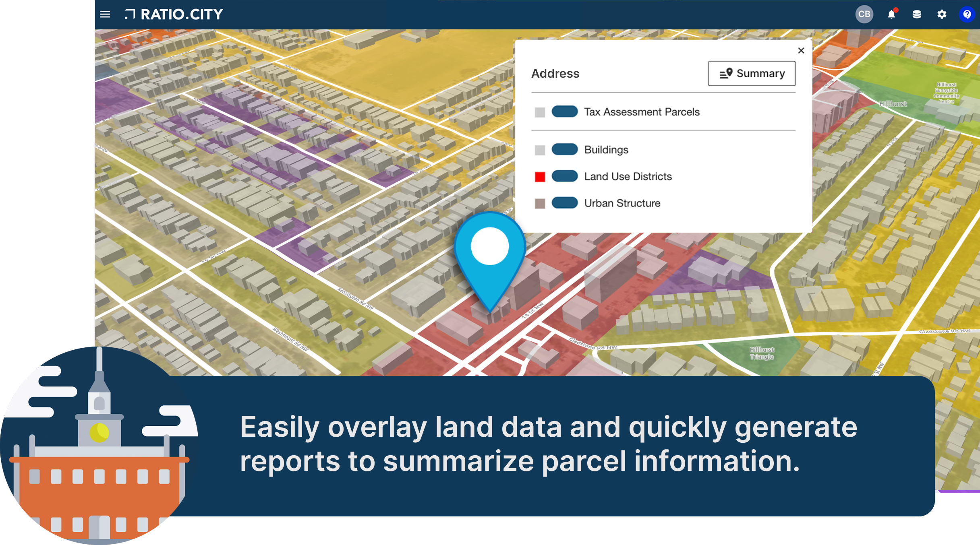Screen dimensions: 980x545
Task: Click the Hillhurst Sunnyside Community Centre label
Action: point(946,93)
